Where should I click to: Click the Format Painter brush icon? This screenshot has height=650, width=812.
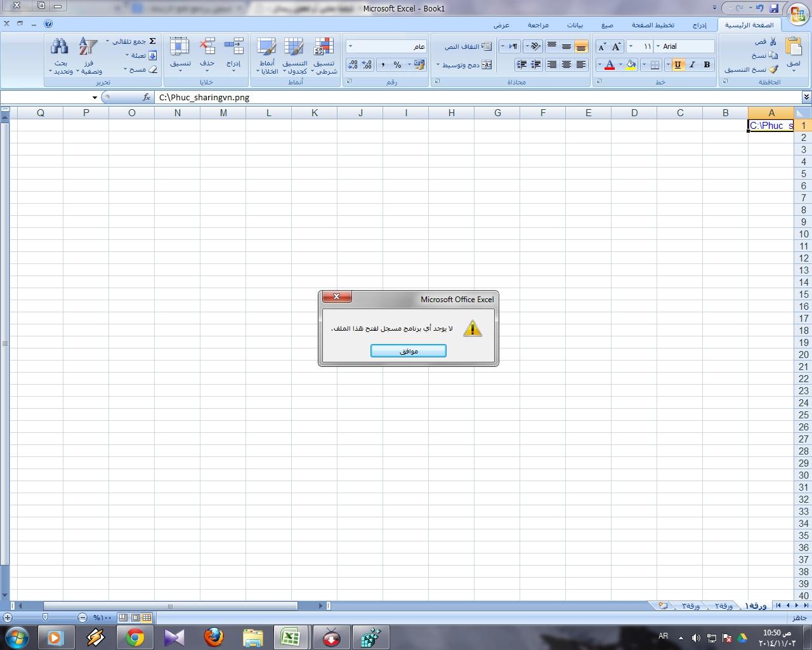pos(773,69)
